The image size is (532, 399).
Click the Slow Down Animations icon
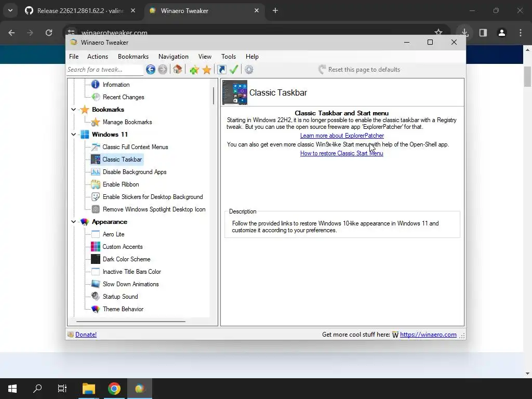(96, 284)
